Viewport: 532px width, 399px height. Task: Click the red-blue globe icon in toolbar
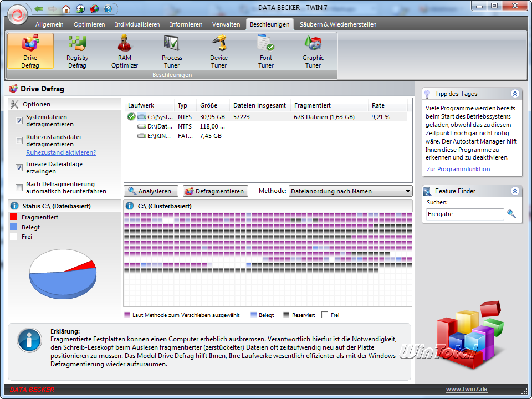pos(94,9)
